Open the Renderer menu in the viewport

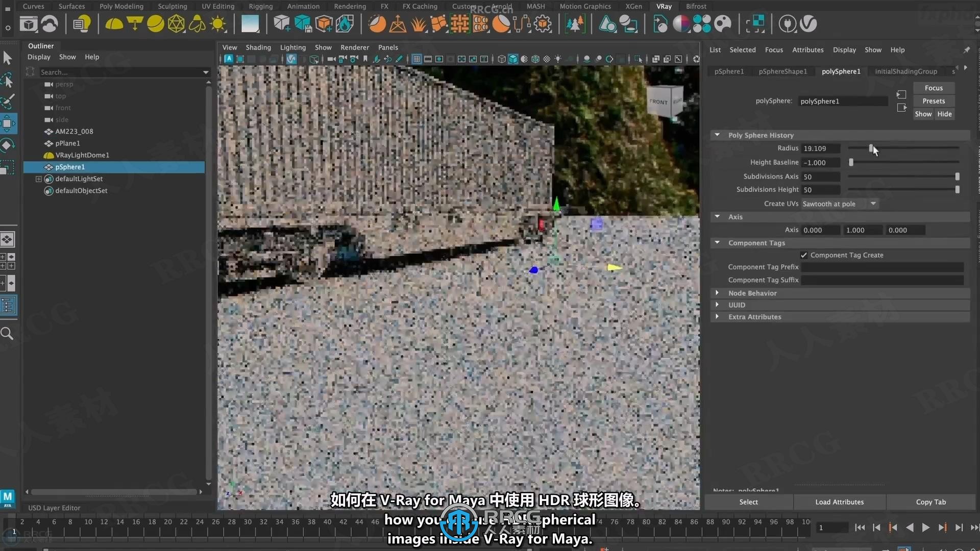tap(355, 47)
